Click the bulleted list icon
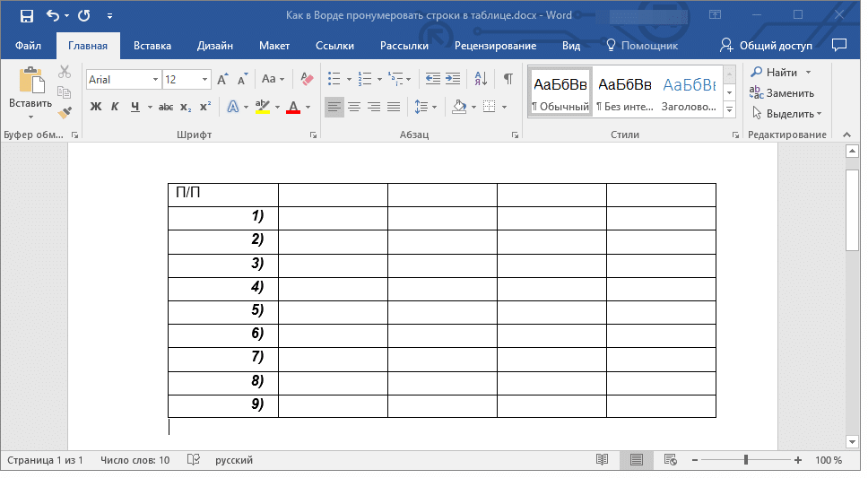Viewport: 868px width, 478px height. [x=334, y=79]
